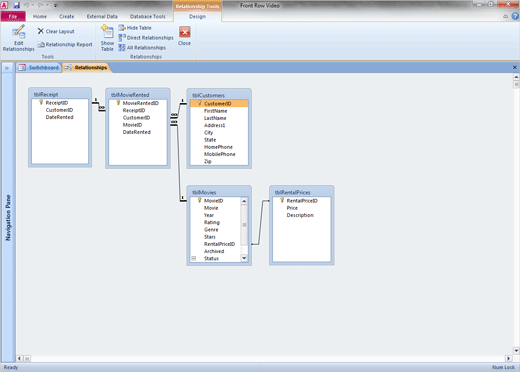520x372 pixels.
Task: Generate a Relationship Report
Action: 65,44
